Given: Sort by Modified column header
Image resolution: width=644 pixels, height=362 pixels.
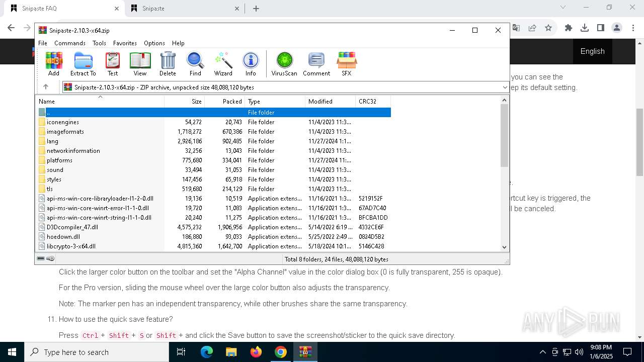Looking at the screenshot, I should coord(331,101).
